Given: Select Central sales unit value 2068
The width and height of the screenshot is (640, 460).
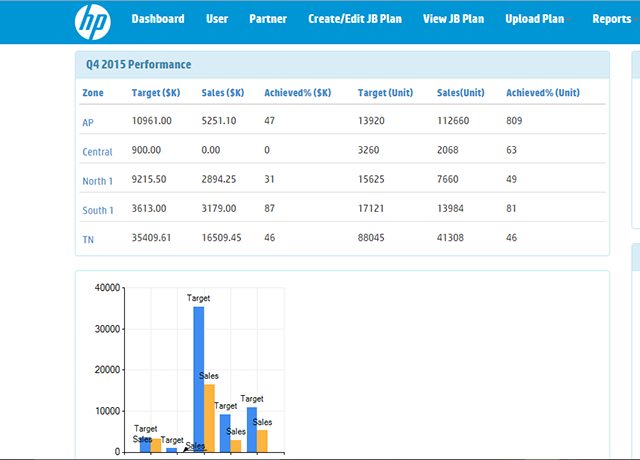Looking at the screenshot, I should (x=448, y=150).
